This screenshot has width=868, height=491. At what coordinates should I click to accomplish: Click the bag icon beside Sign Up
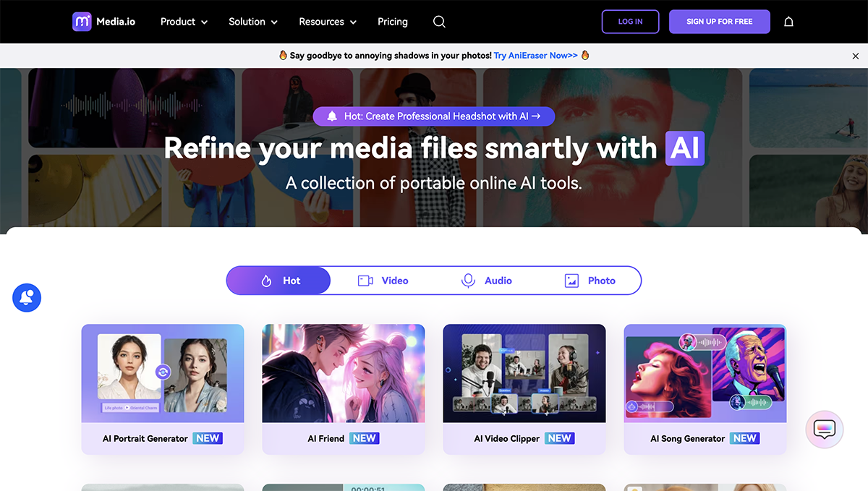tap(788, 22)
